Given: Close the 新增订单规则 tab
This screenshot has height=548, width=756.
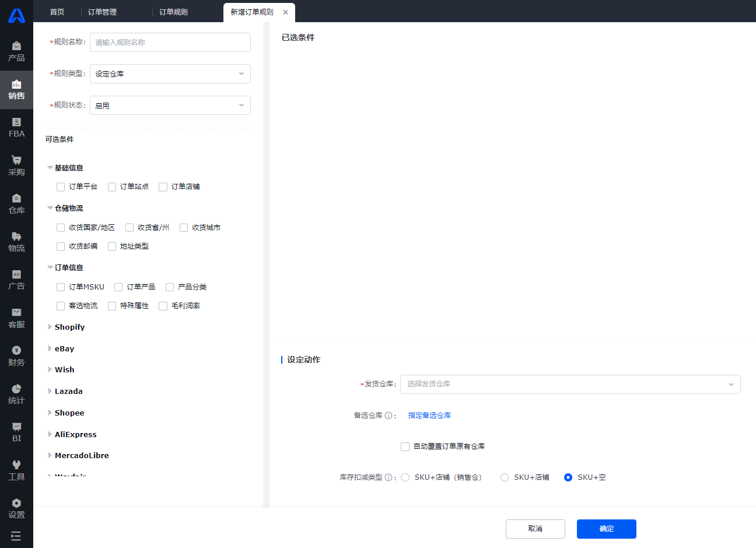Looking at the screenshot, I should coord(285,12).
